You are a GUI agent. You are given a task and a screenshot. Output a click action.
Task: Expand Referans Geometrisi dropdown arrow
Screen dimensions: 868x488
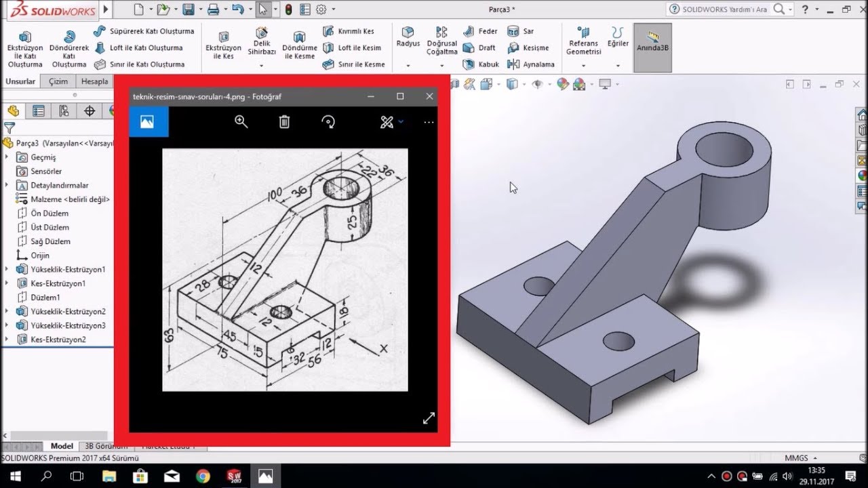583,66
